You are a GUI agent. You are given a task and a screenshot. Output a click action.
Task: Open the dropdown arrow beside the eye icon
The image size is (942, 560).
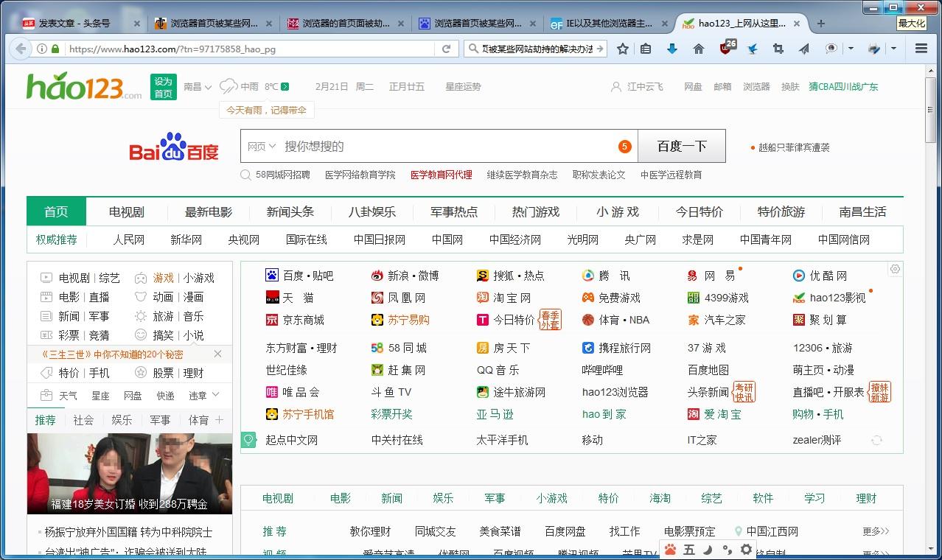[850, 49]
